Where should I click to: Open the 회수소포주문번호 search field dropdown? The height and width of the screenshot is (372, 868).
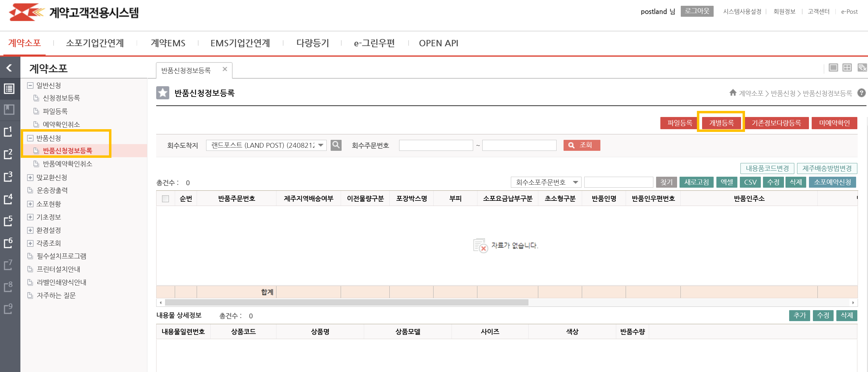pyautogui.click(x=575, y=182)
